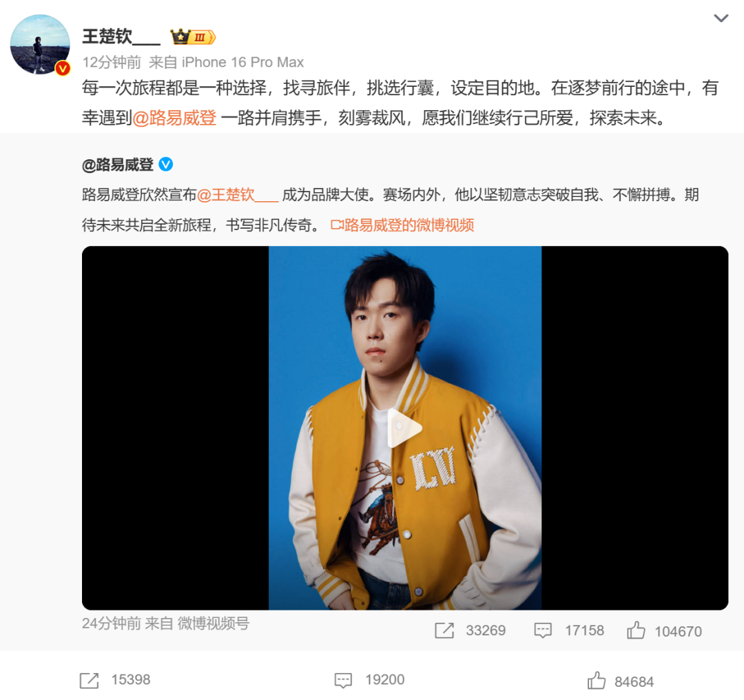Like the quoted post with 104670 likes

[636, 630]
